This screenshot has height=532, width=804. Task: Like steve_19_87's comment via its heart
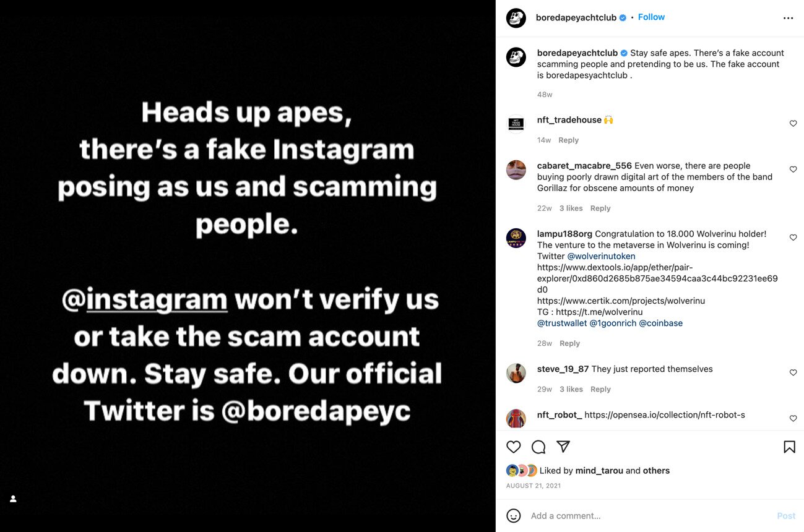(x=793, y=372)
